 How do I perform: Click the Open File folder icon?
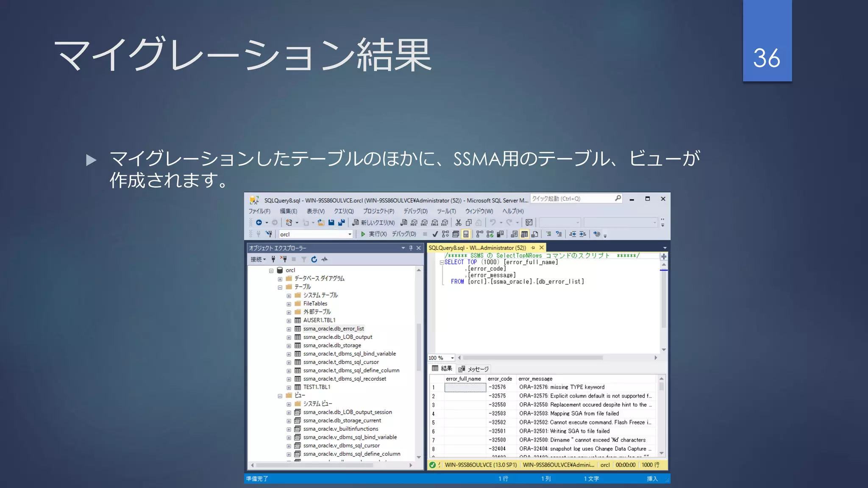[321, 222]
